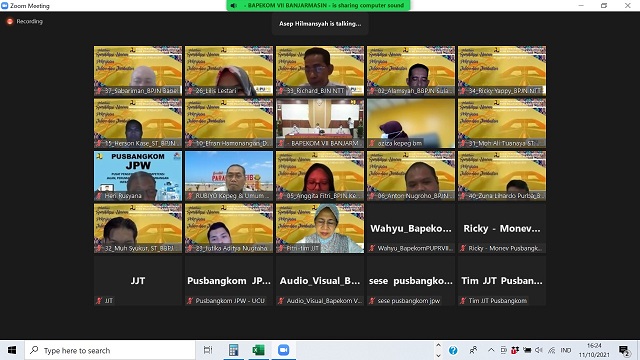
Task: Click the taskbar down arrow stepper
Action: coord(438,355)
